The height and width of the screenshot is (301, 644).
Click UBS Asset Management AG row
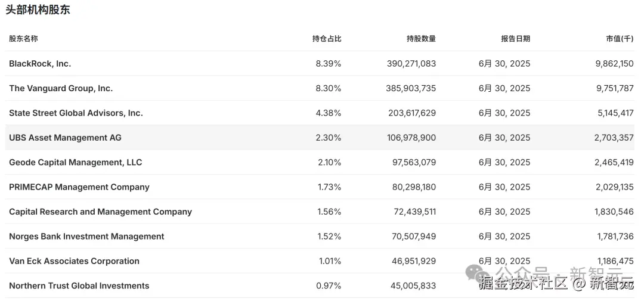65,138
